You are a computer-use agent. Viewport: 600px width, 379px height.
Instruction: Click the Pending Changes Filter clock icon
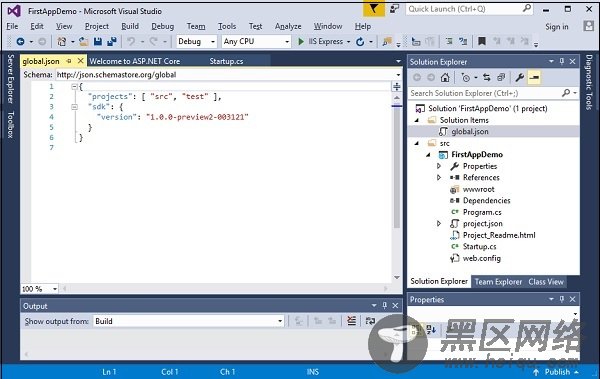[x=465, y=78]
